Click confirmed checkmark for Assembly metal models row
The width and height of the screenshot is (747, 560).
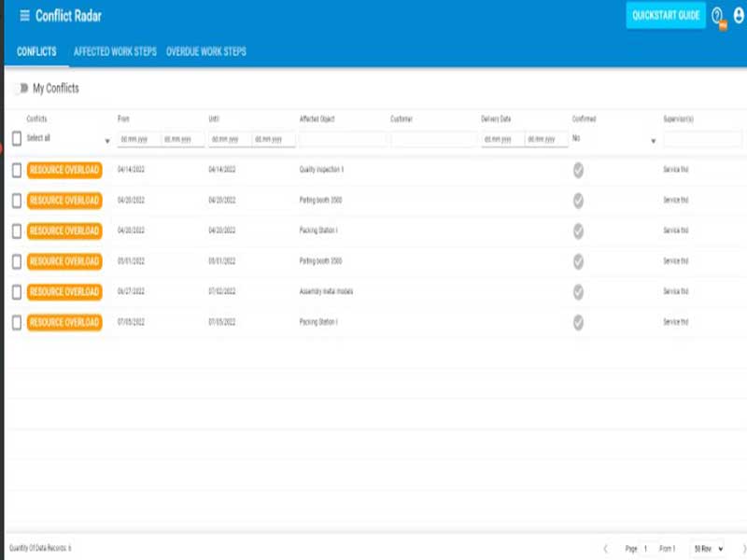(578, 291)
